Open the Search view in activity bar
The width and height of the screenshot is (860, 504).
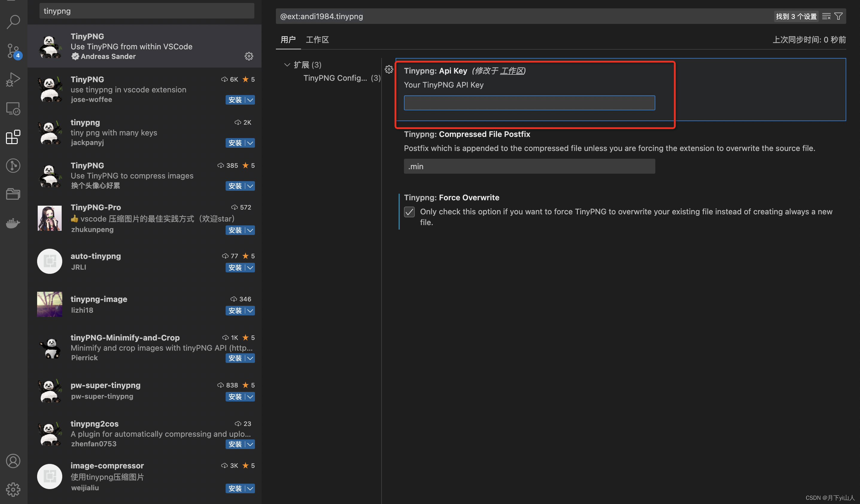coord(13,22)
